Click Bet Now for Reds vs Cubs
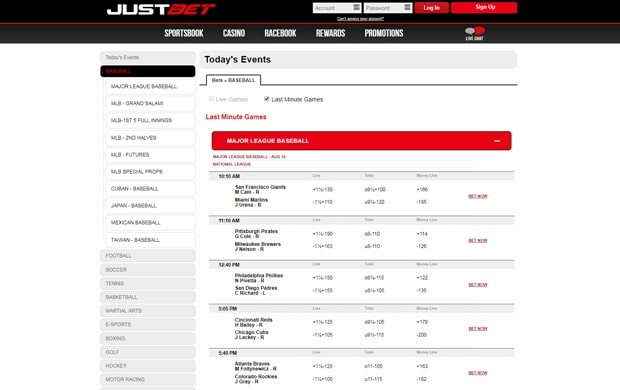The image size is (620, 390). pyautogui.click(x=478, y=329)
